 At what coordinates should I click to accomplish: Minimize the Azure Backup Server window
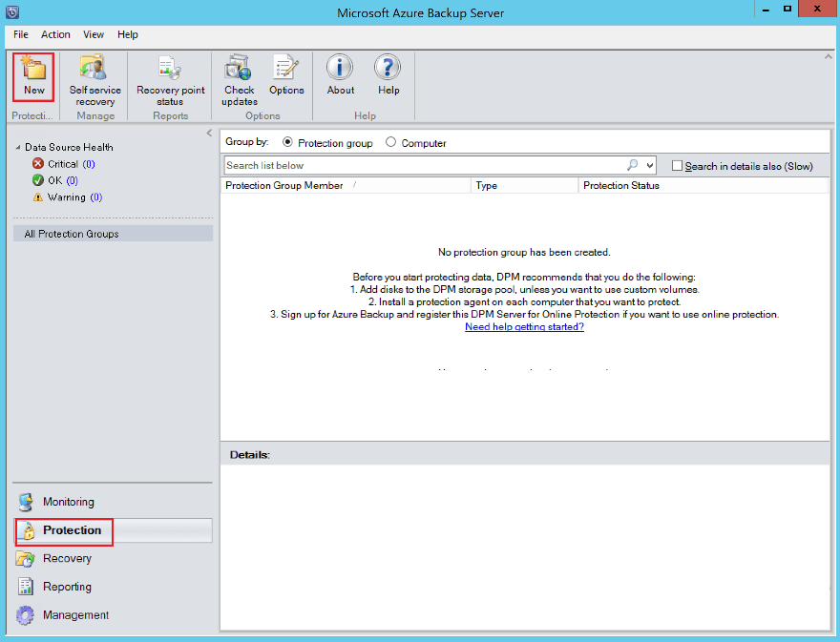pos(766,10)
